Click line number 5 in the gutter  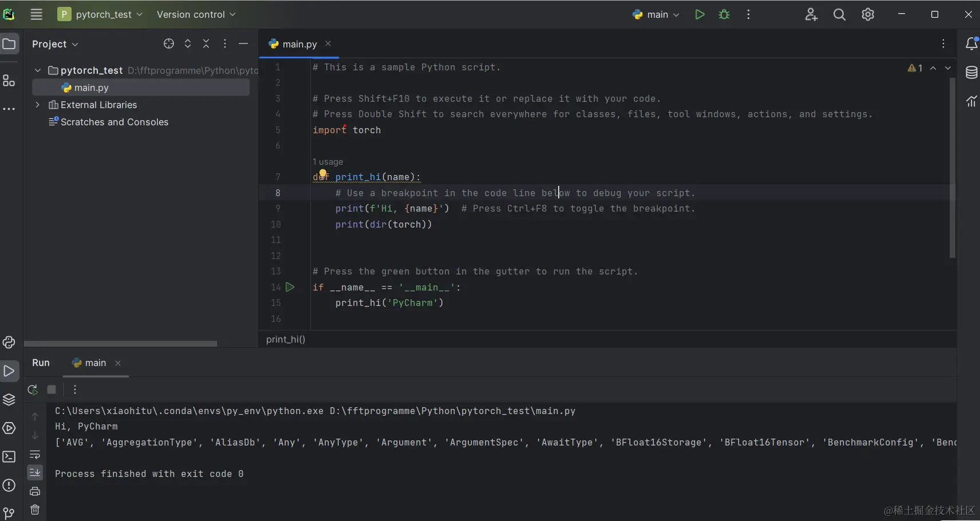pos(278,130)
